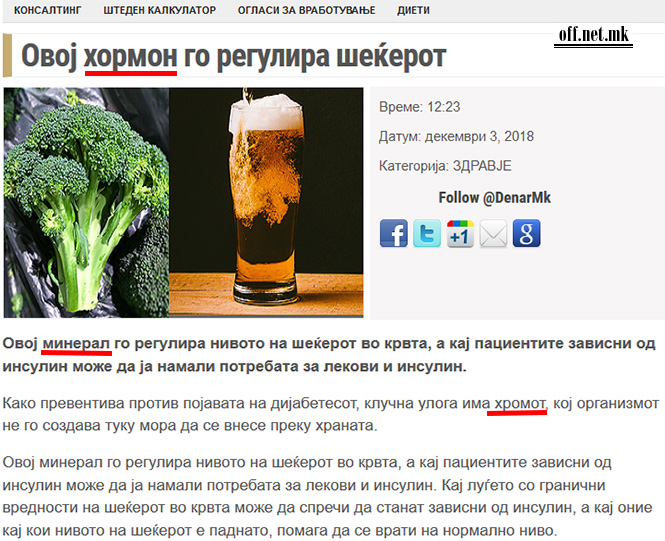
Task: Open the broccoli image
Action: click(87, 203)
